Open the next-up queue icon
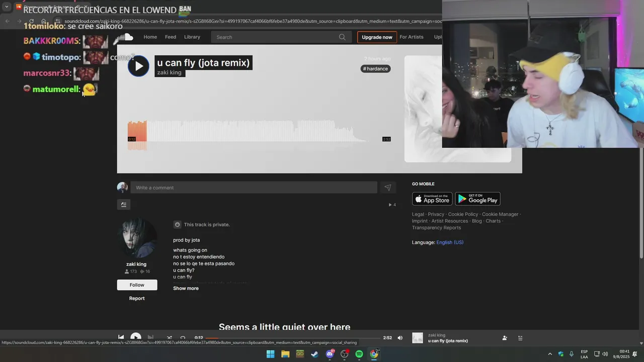 pos(520,338)
